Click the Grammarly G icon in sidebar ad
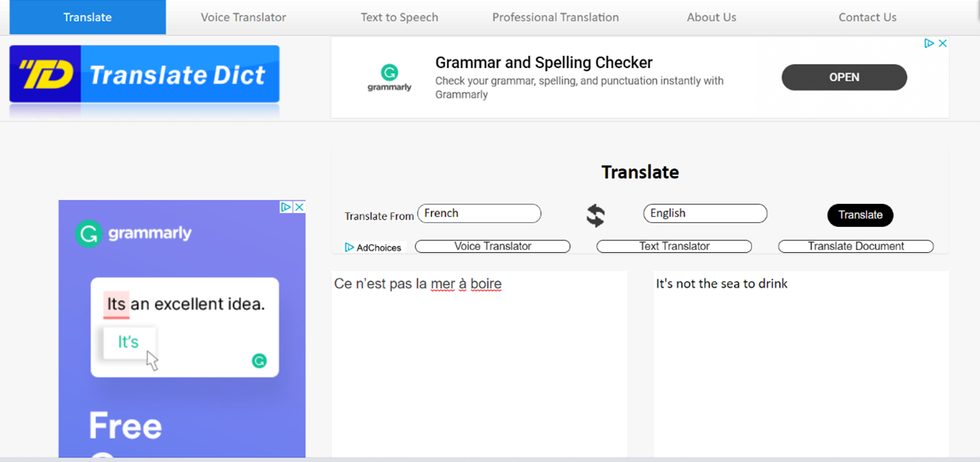This screenshot has height=462, width=980. 89,234
